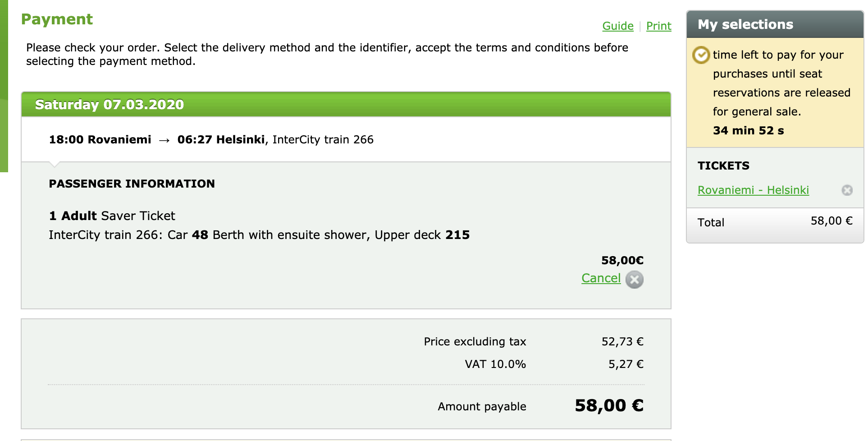
Task: Click the 1 Adult Saver Ticket line
Action: pyautogui.click(x=112, y=216)
